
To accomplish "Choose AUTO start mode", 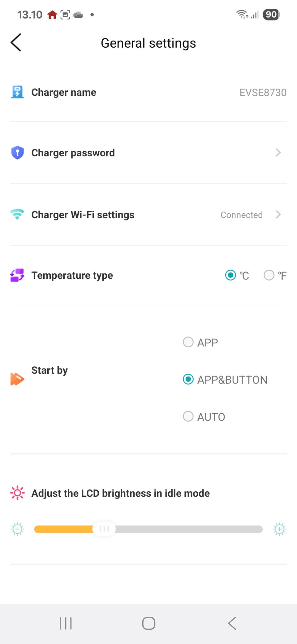I will coord(188,416).
